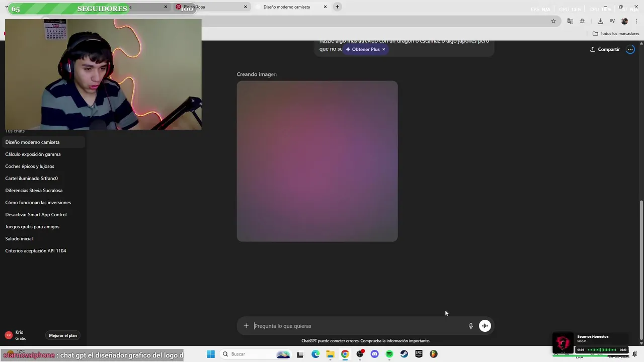Share the chat with Compartir
Viewport: 644px width, 362px height.
[605, 49]
